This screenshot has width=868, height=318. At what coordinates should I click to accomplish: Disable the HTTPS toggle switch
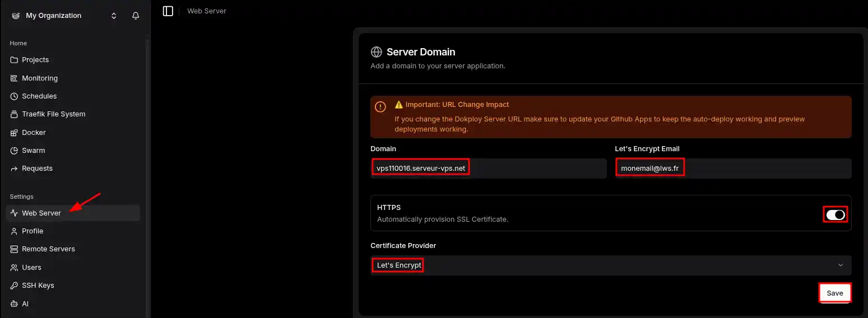pos(835,214)
